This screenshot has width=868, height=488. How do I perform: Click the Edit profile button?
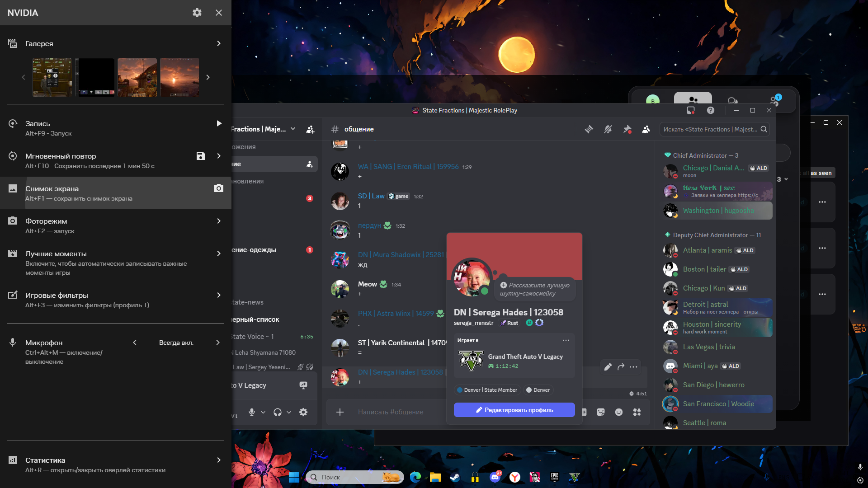[x=514, y=410]
